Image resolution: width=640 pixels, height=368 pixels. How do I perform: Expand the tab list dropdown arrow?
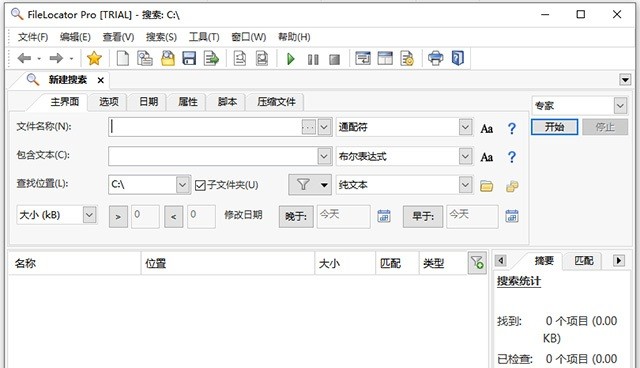click(x=625, y=80)
